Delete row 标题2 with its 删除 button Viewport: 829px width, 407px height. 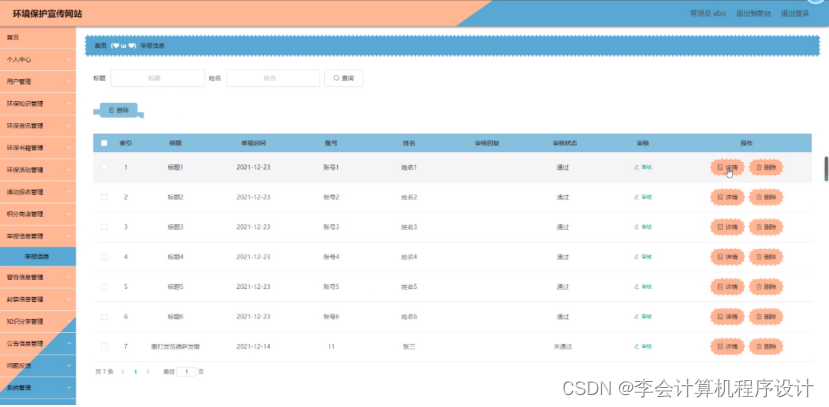pyautogui.click(x=766, y=197)
